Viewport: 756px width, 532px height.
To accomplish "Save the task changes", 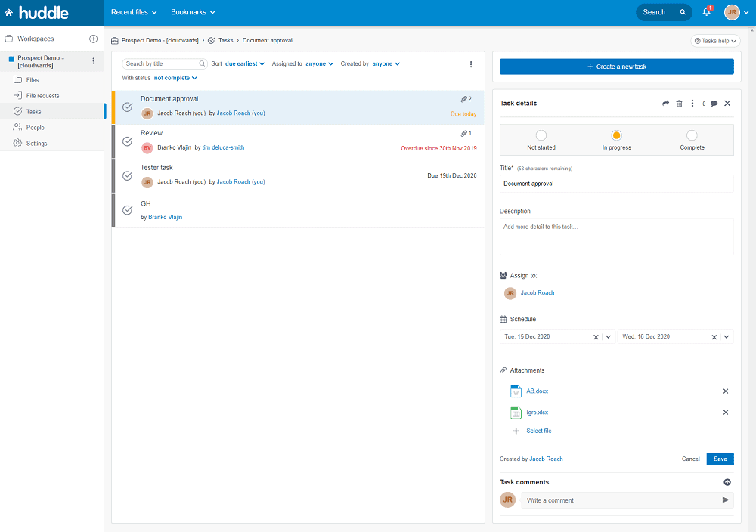I will pyautogui.click(x=720, y=459).
